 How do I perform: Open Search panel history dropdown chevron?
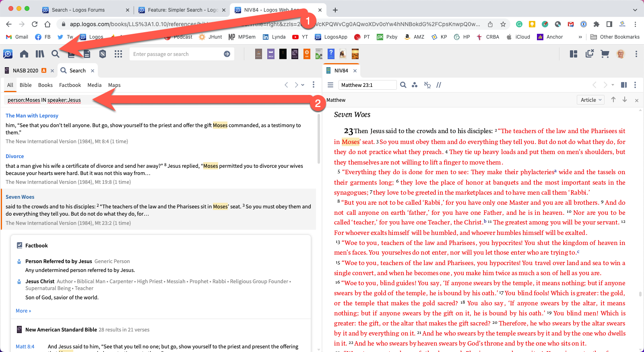[x=303, y=85]
